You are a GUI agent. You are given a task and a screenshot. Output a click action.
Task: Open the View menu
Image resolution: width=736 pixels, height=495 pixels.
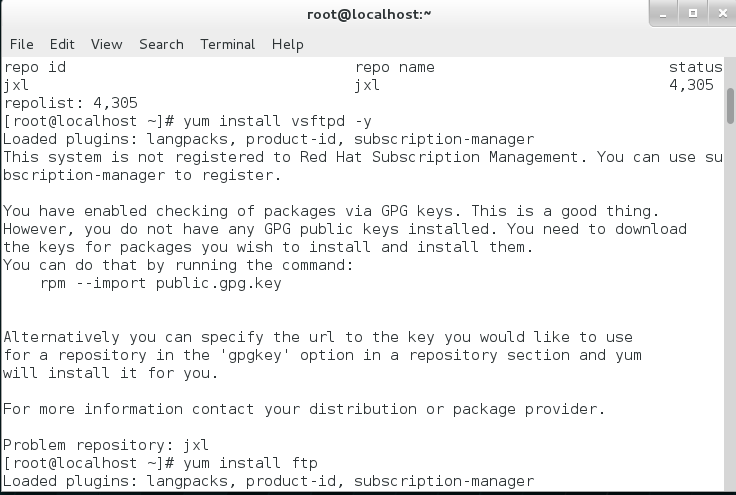coord(106,44)
